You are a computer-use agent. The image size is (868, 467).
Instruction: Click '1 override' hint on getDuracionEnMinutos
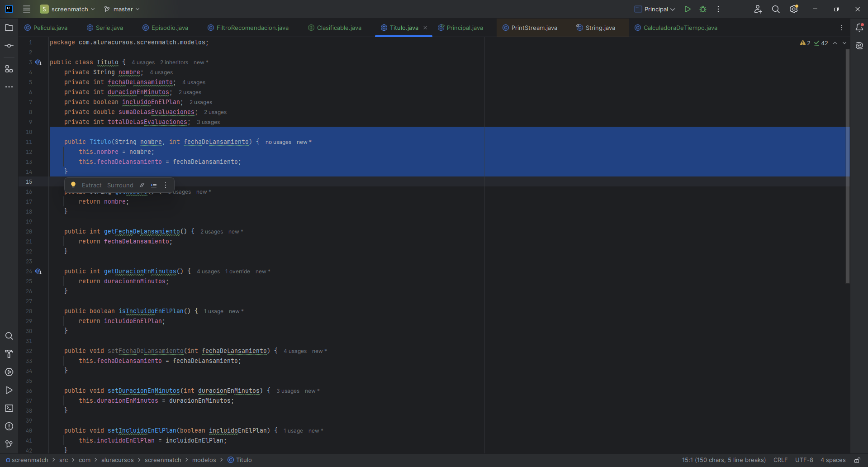(x=237, y=272)
